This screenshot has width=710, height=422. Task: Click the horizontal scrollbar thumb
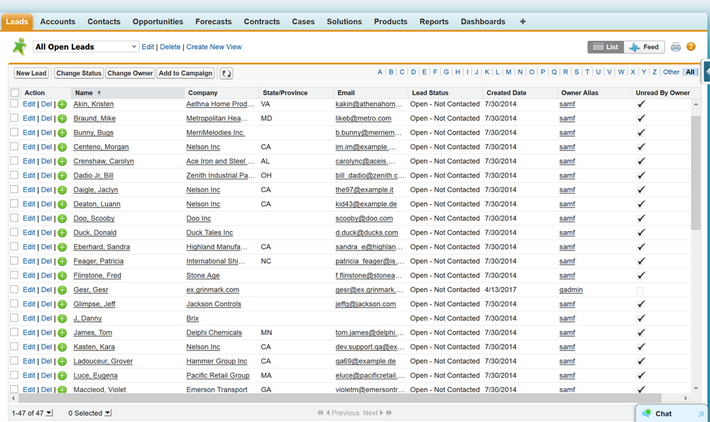tap(340, 398)
